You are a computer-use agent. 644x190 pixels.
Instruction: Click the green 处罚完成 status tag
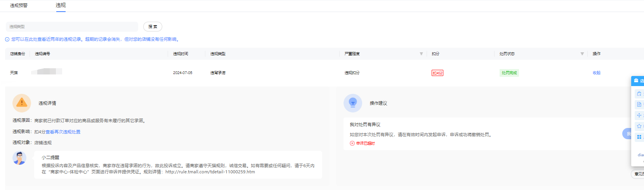[509, 73]
